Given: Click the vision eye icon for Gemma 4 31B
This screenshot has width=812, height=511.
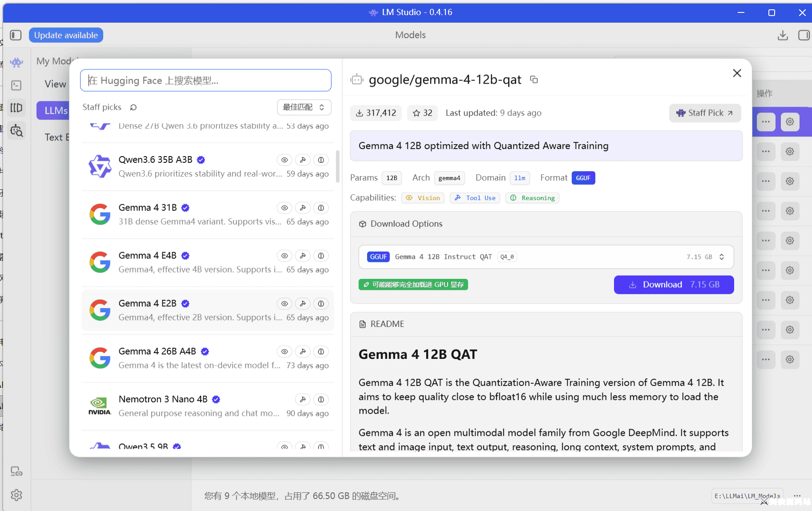Looking at the screenshot, I should pos(284,208).
